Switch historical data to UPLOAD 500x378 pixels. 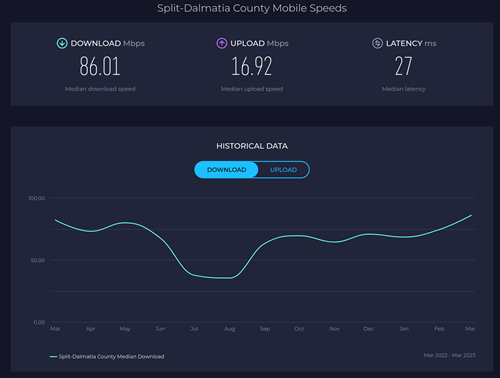click(283, 170)
